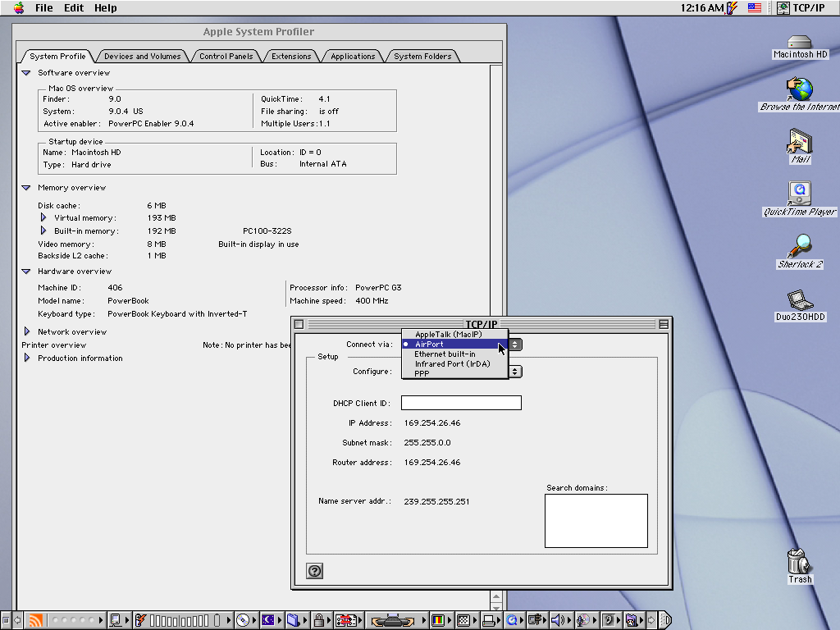Click the Trash icon on the desktop

point(800,566)
